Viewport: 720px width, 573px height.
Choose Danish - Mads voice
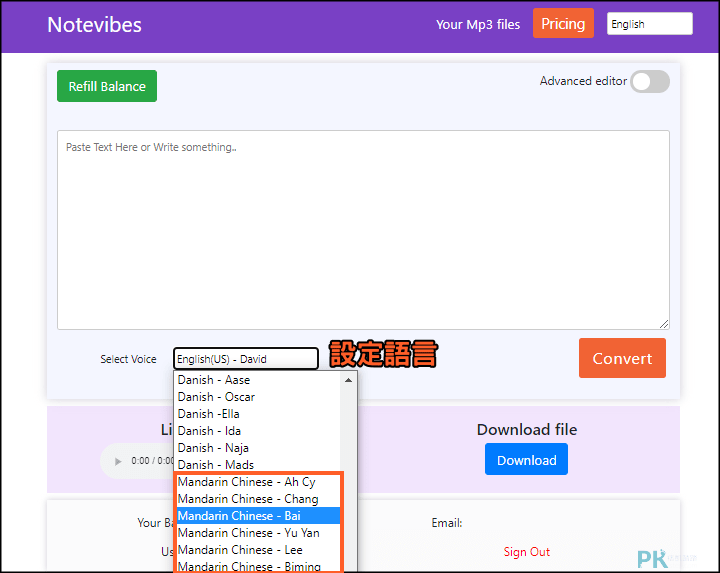(257, 465)
